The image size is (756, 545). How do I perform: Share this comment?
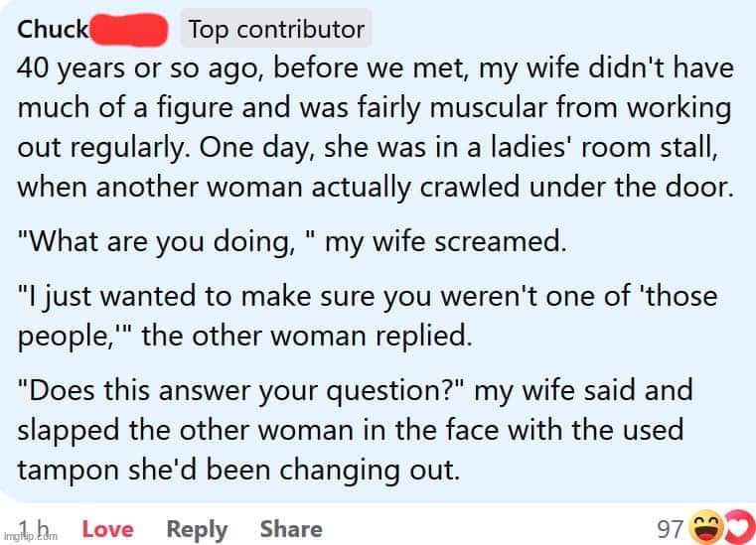pyautogui.click(x=291, y=529)
